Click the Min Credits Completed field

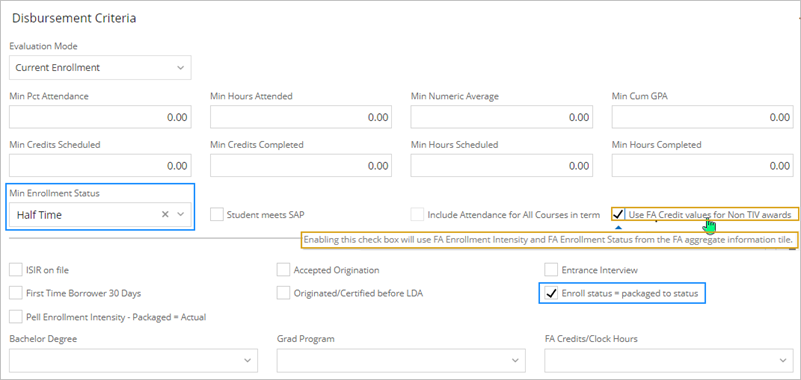301,165
